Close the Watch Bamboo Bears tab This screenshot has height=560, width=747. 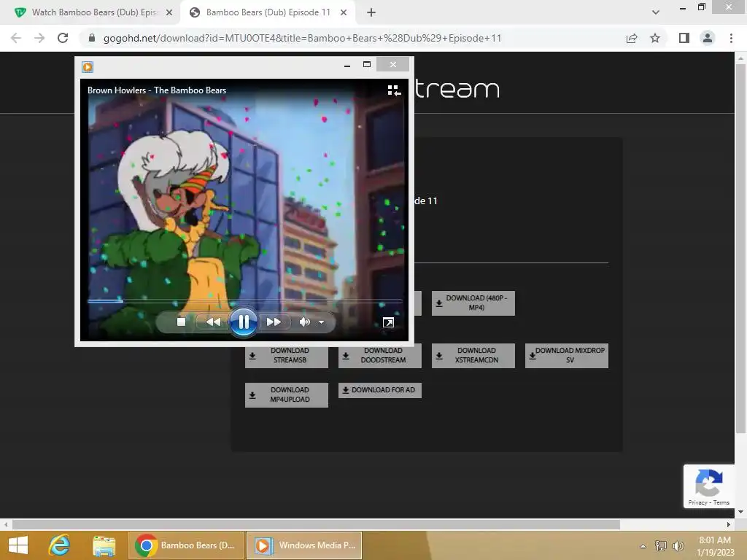[169, 12]
